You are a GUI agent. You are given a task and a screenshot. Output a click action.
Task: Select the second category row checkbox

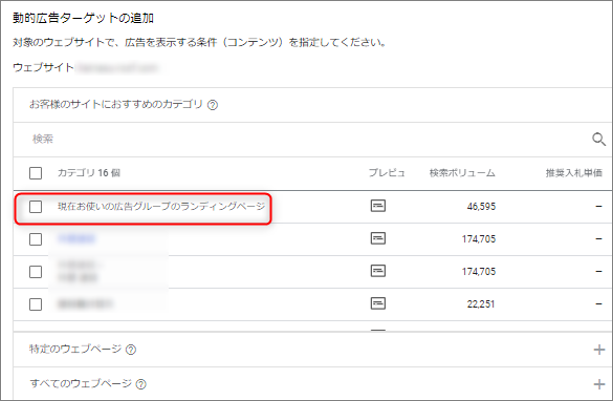coord(36,239)
